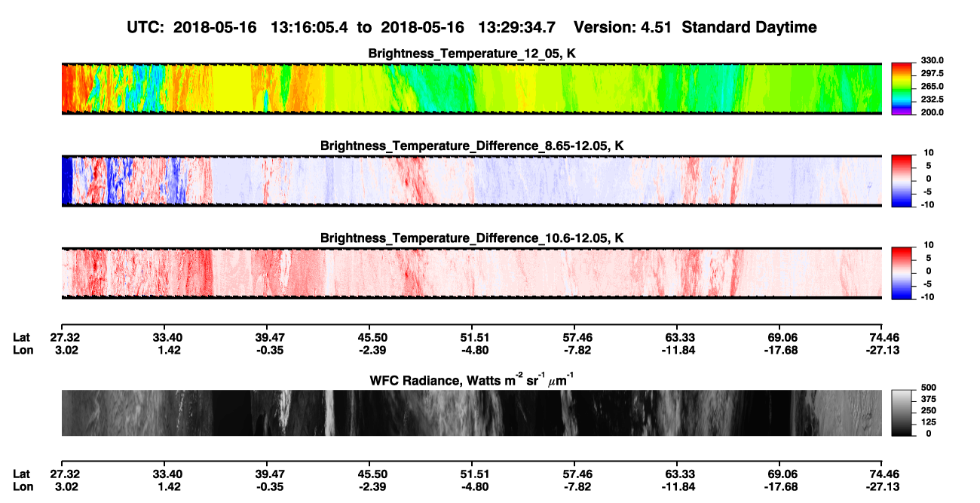Viewport: 980px width, 503px height.
Task: Click inside the grayscale WFC Radiance image strip
Action: click(471, 413)
